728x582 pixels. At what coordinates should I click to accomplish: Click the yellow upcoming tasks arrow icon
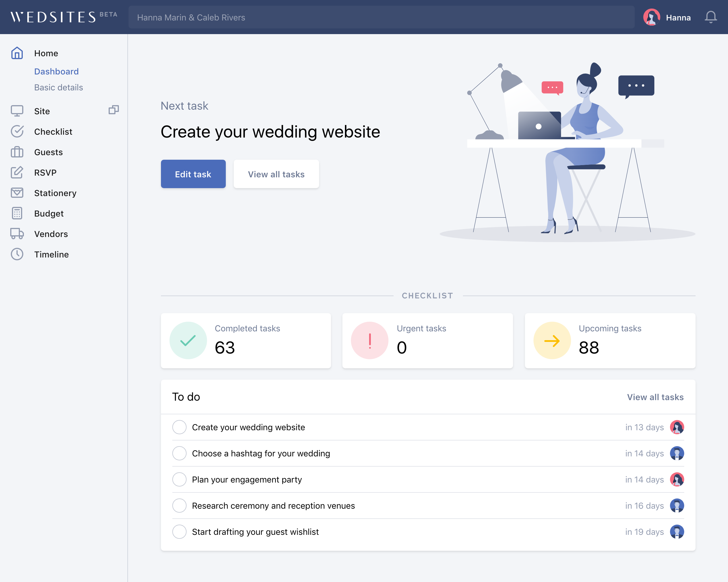coord(552,340)
